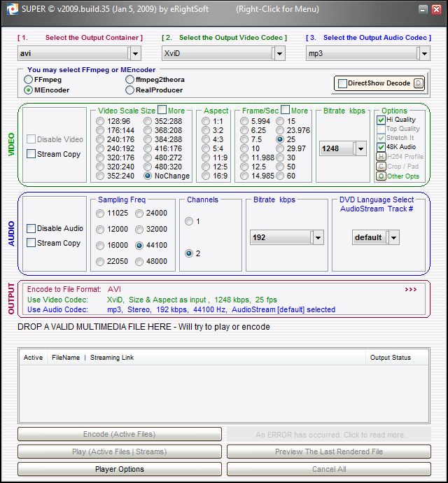Check audio Stream Copy box
Screen dimensions: 448x483
31,243
